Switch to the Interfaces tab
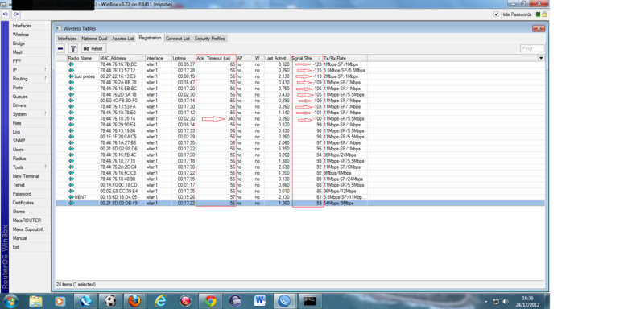Image resolution: width=644 pixels, height=309 pixels. click(x=67, y=39)
